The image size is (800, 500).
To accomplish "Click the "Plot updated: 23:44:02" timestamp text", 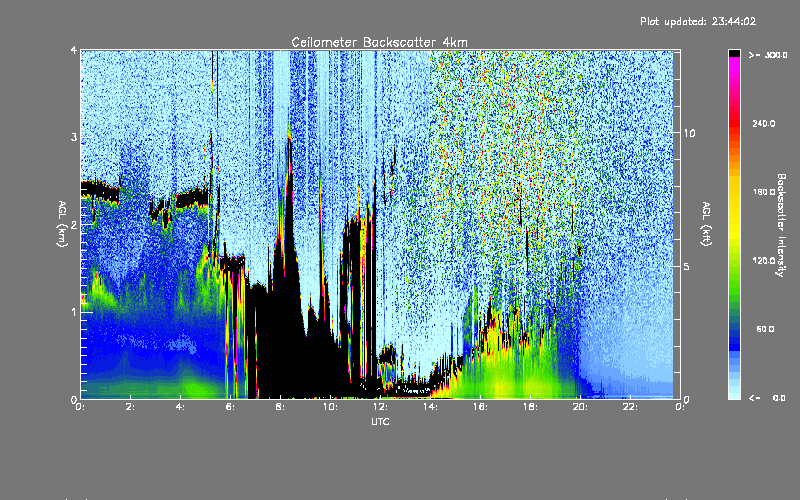I will click(x=698, y=21).
